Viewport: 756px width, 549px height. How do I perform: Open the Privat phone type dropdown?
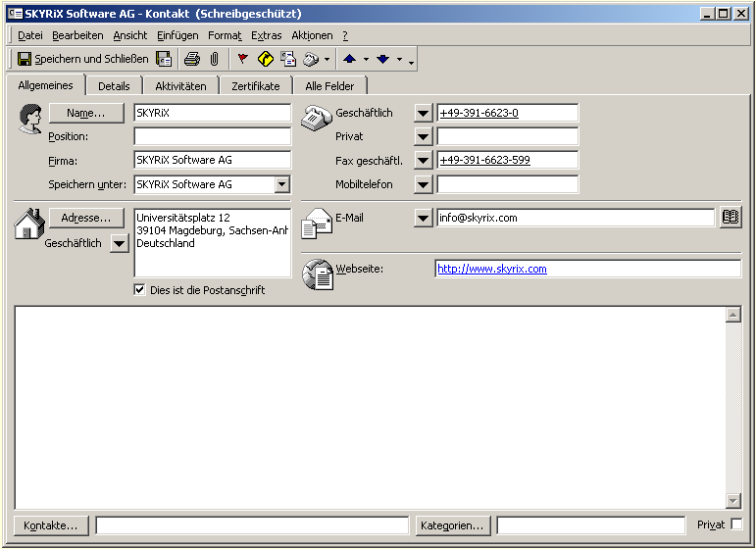pos(423,136)
